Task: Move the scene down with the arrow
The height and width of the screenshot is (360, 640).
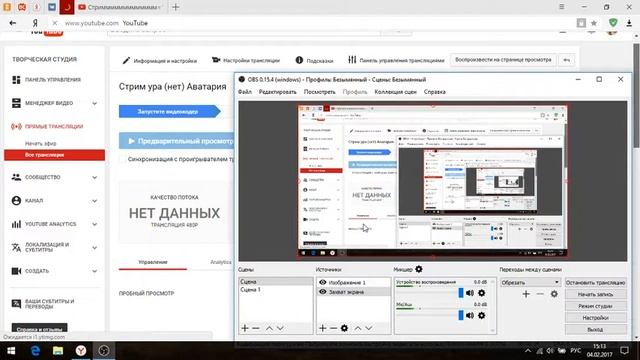Action: click(x=280, y=328)
